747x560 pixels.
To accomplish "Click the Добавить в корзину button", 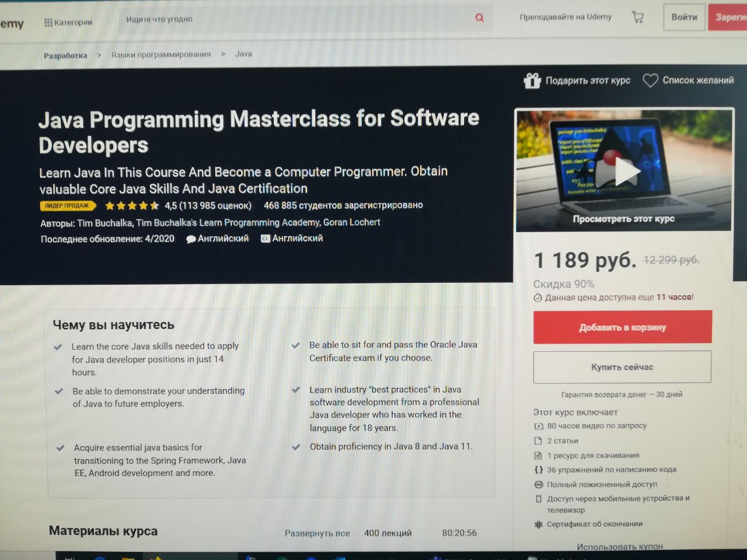I will [622, 327].
